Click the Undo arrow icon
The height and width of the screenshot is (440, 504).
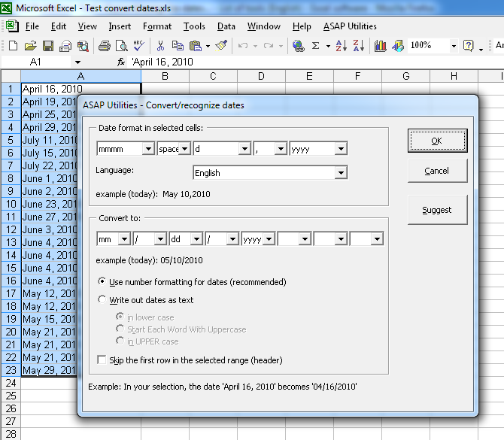[x=243, y=46]
